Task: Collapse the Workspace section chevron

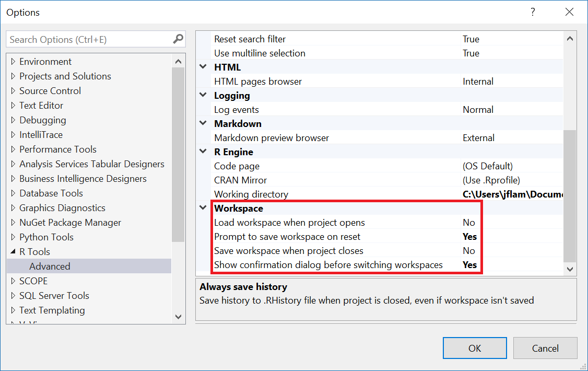Action: pos(203,207)
